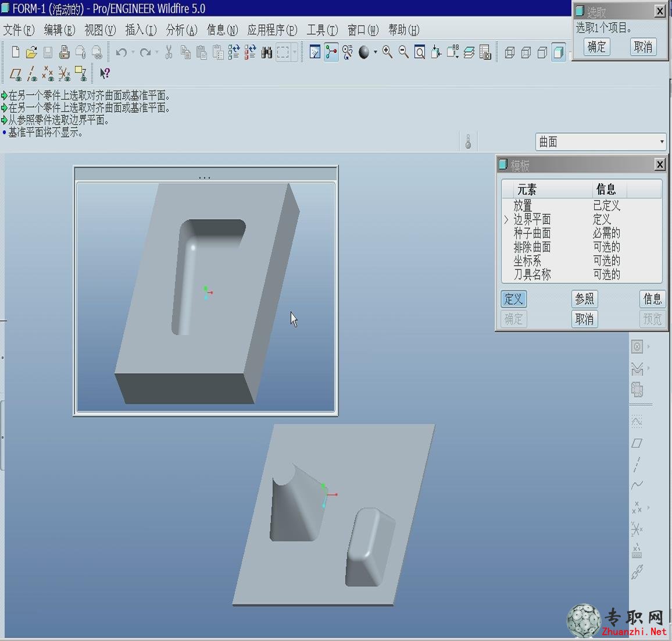This screenshot has height=641, width=672.
Task: Select the 刀具名称 element row
Action: (581, 275)
